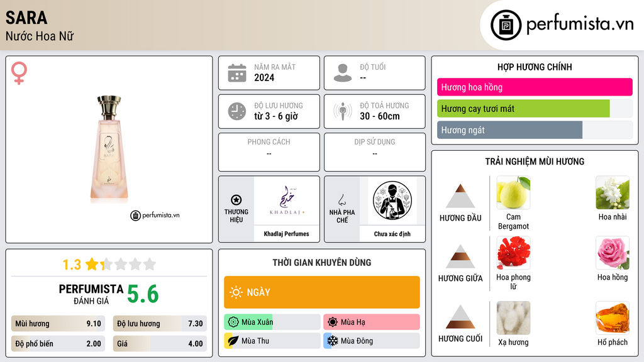Click the flower icon for Mùa Xuân
This screenshot has width=644, height=362.
(233, 322)
